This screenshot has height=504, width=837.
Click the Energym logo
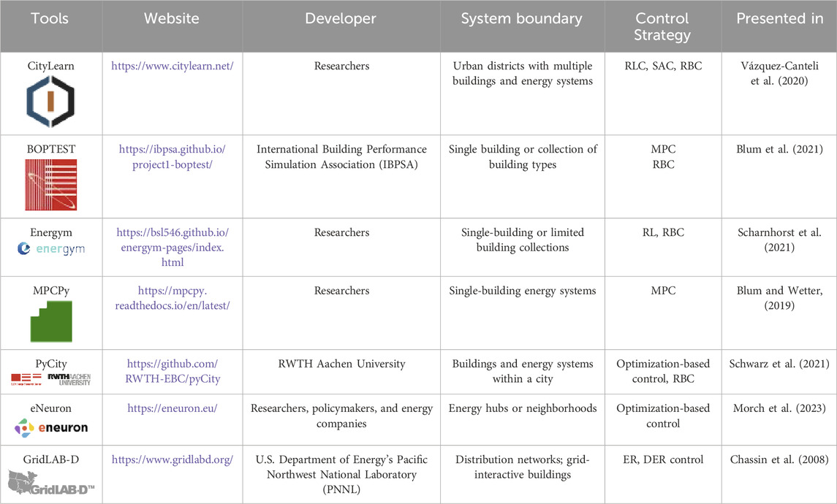pyautogui.click(x=50, y=248)
